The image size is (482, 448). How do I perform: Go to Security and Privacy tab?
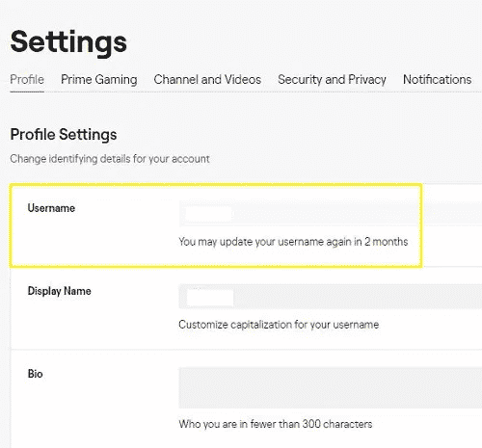pos(332,80)
